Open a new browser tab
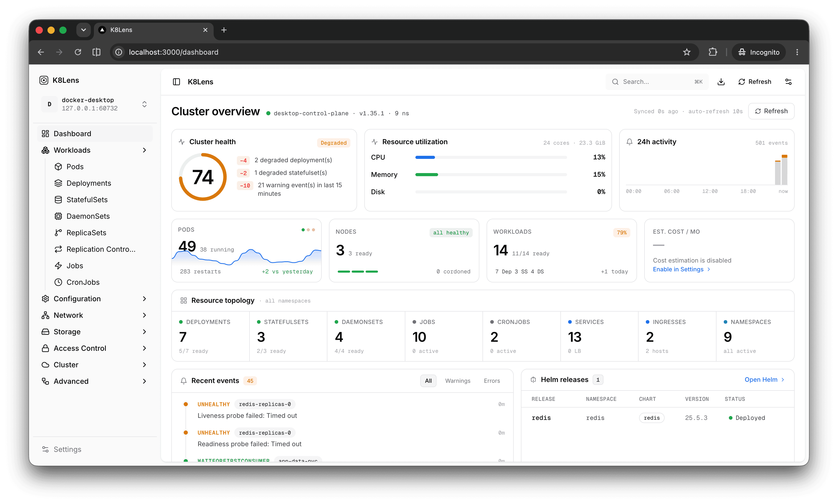Viewport: 838px width, 504px height. pos(224,30)
